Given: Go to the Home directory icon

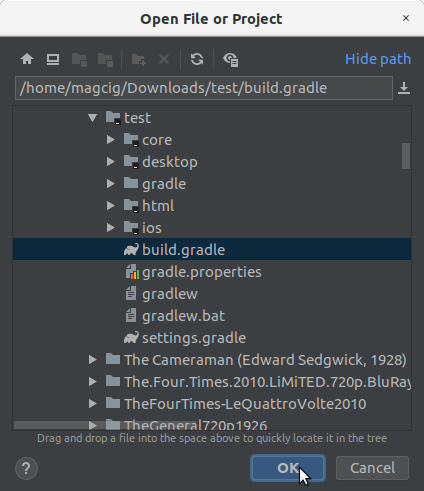Looking at the screenshot, I should [x=27, y=59].
